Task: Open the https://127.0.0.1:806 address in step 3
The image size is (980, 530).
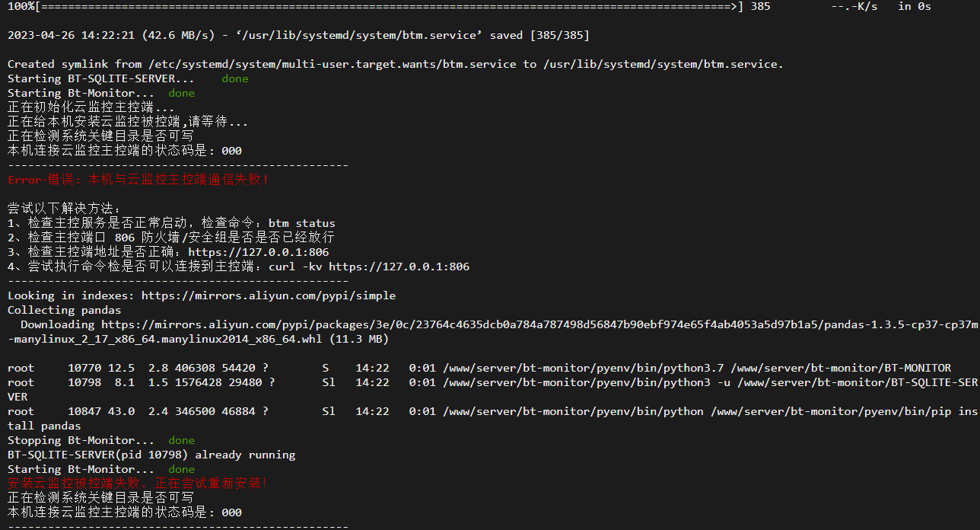Action: 259,252
